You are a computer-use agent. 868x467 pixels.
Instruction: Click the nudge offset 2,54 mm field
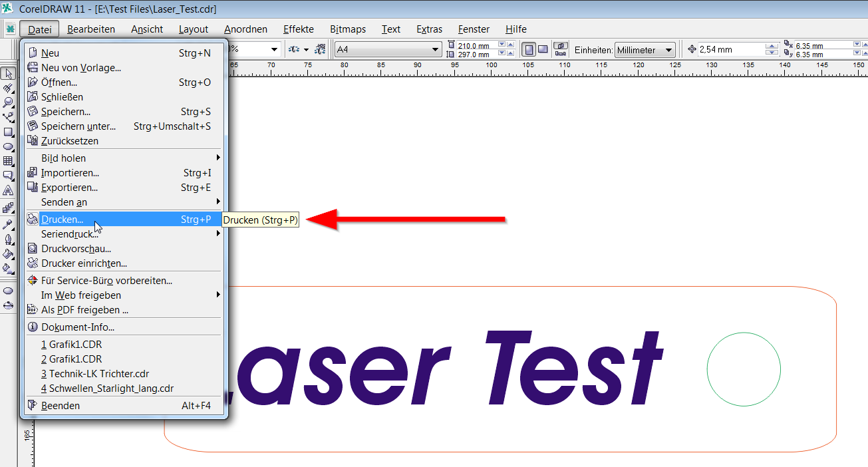click(730, 50)
